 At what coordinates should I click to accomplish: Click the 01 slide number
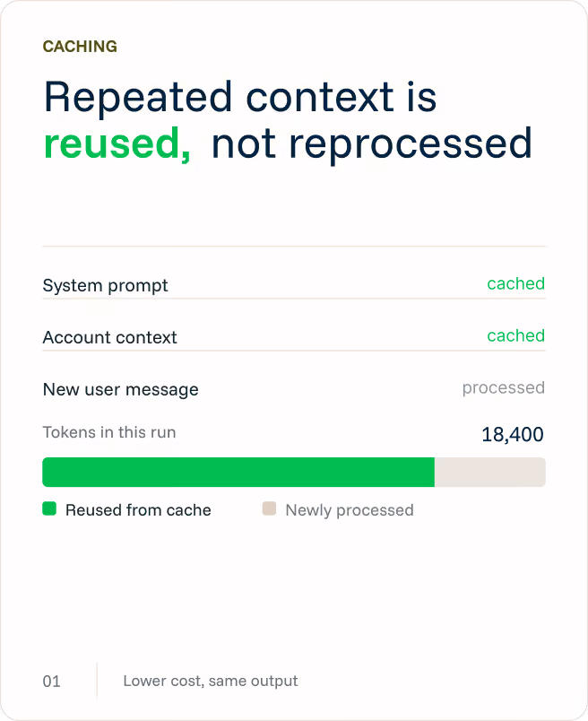click(x=51, y=682)
